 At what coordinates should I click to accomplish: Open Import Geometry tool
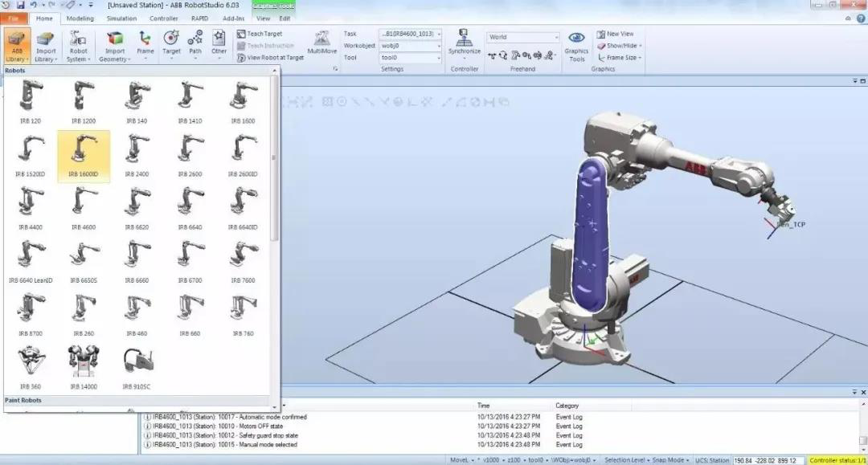tap(115, 46)
